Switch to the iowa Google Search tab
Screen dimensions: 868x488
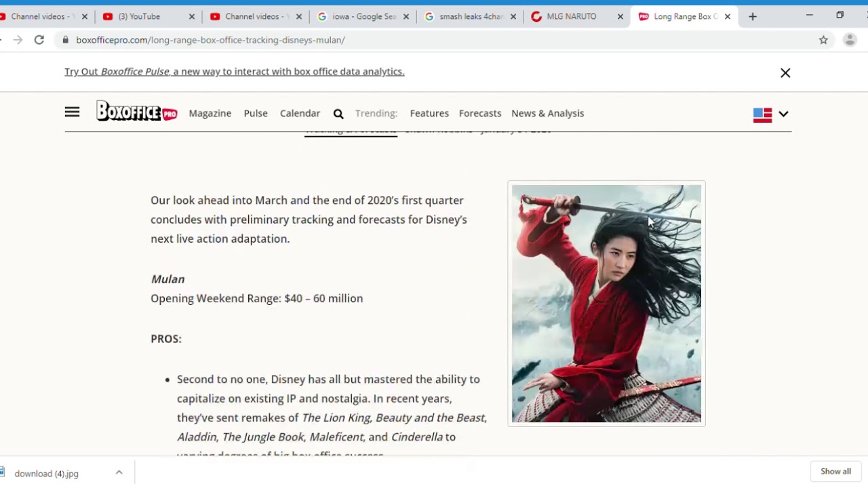pos(363,16)
